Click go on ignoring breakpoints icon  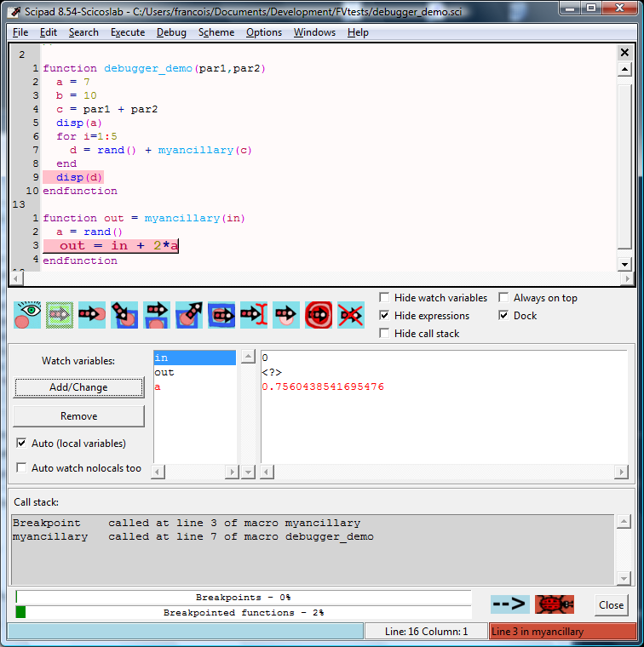point(286,315)
